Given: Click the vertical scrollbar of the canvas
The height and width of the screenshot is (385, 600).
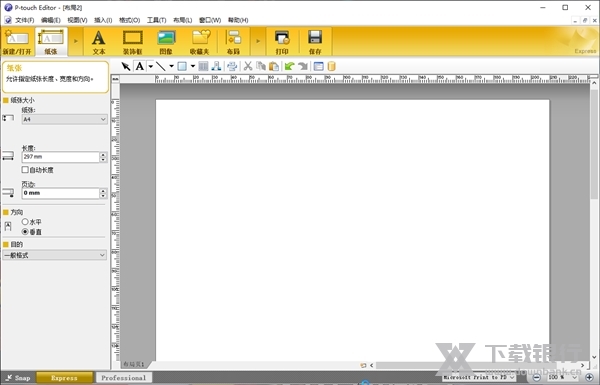Looking at the screenshot, I should click(594, 144).
